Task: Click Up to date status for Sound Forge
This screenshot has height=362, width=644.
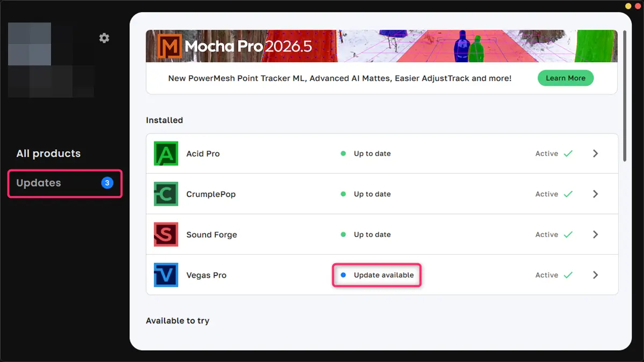Action: tap(372, 234)
